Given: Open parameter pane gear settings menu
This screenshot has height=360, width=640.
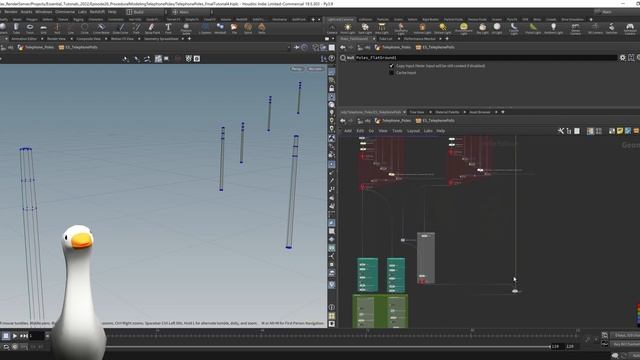Looking at the screenshot, I should click(622, 58).
